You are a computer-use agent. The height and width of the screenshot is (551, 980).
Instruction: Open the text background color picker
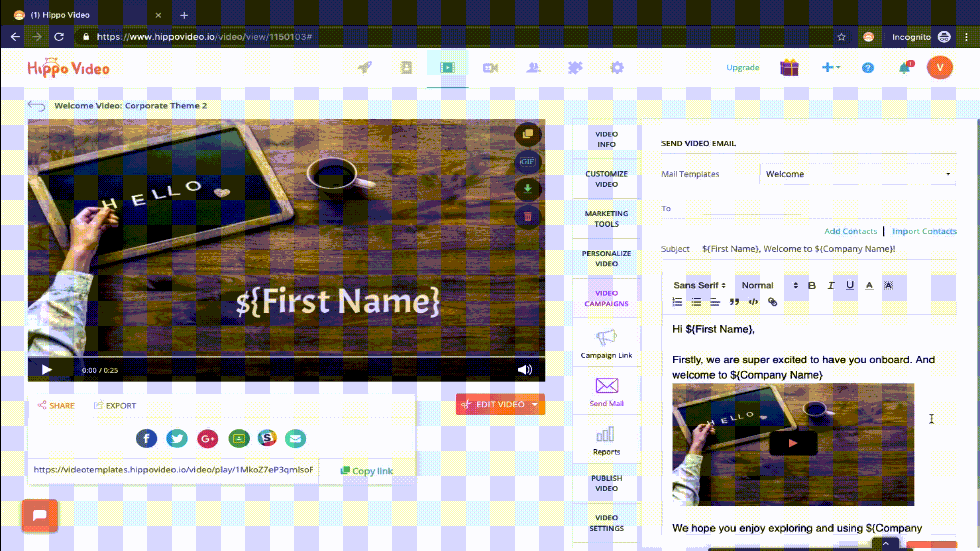tap(888, 285)
